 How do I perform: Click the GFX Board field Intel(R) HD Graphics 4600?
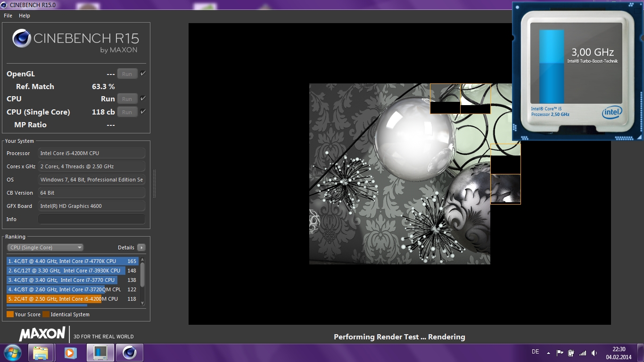(x=91, y=206)
